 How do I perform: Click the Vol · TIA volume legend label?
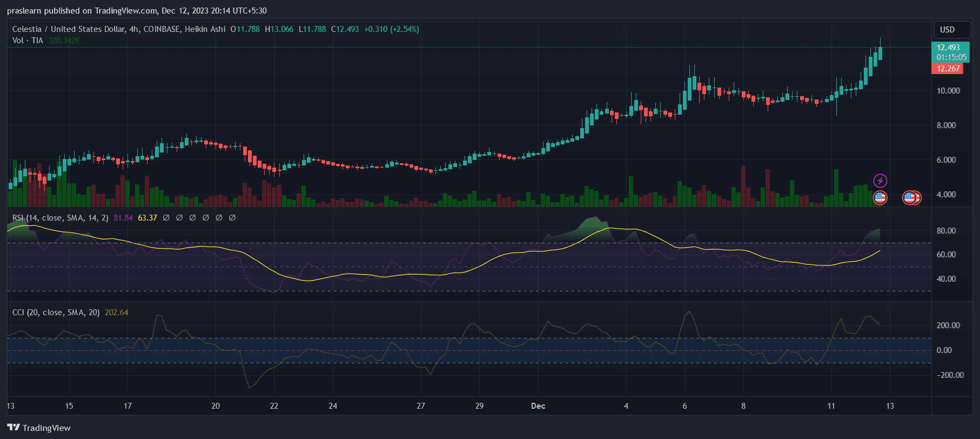click(x=28, y=41)
